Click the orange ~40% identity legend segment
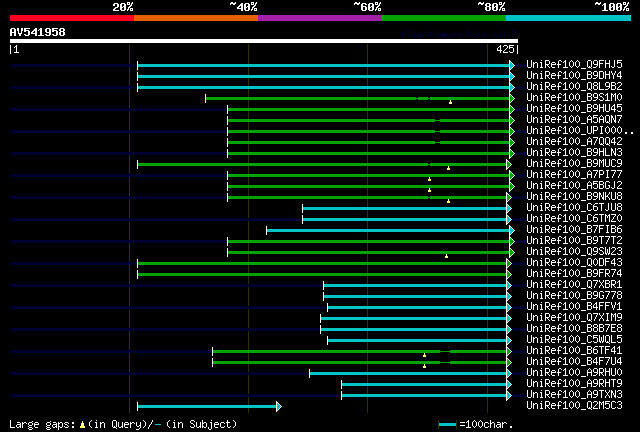Screen dimensions: 640x432 click(x=196, y=18)
